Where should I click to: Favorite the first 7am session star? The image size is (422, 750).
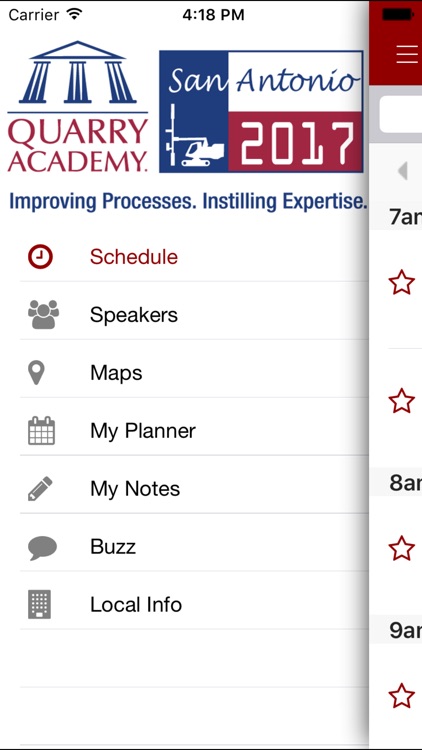coord(401,282)
